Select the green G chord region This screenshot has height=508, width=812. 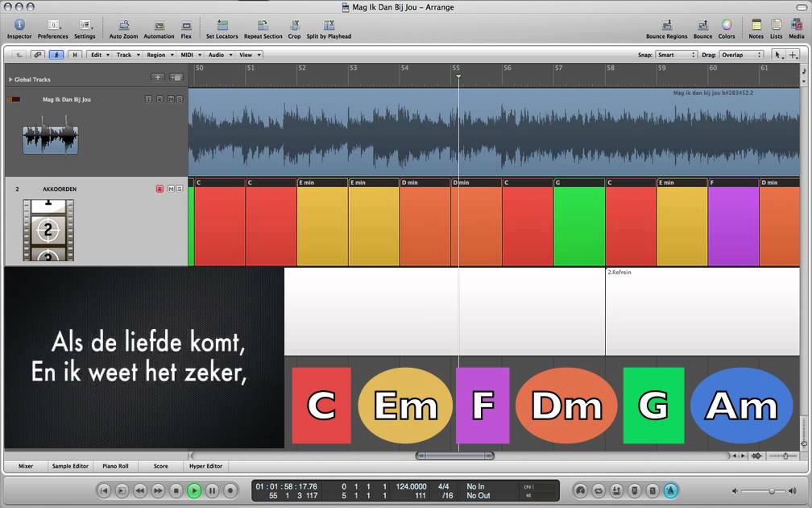579,222
